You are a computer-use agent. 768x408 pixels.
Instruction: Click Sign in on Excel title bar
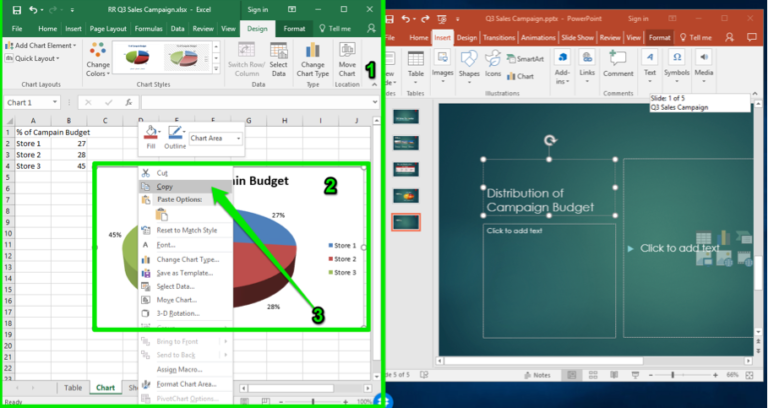(x=258, y=9)
